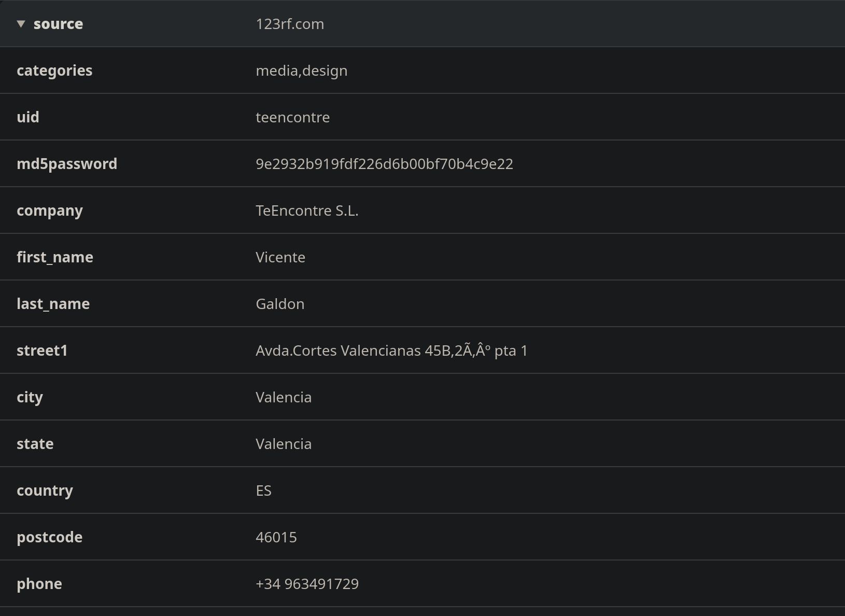Click the ES country value
The width and height of the screenshot is (845, 616).
[263, 491]
